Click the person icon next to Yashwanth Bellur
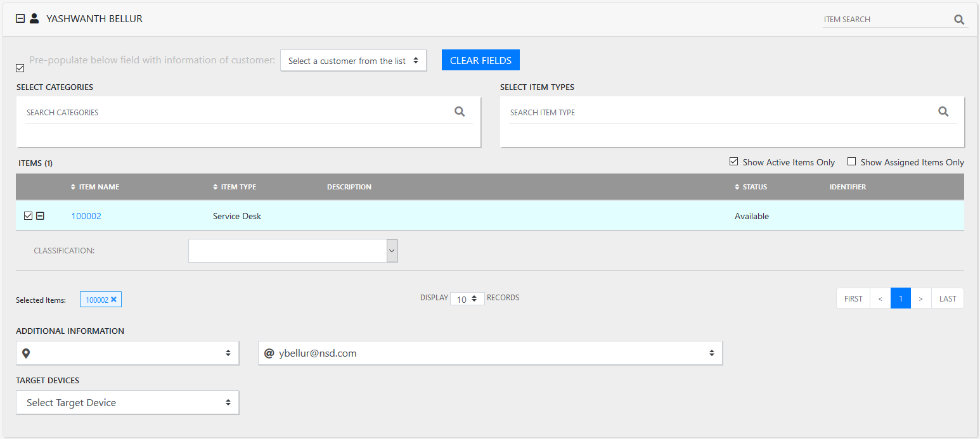The height and width of the screenshot is (439, 980). point(34,18)
